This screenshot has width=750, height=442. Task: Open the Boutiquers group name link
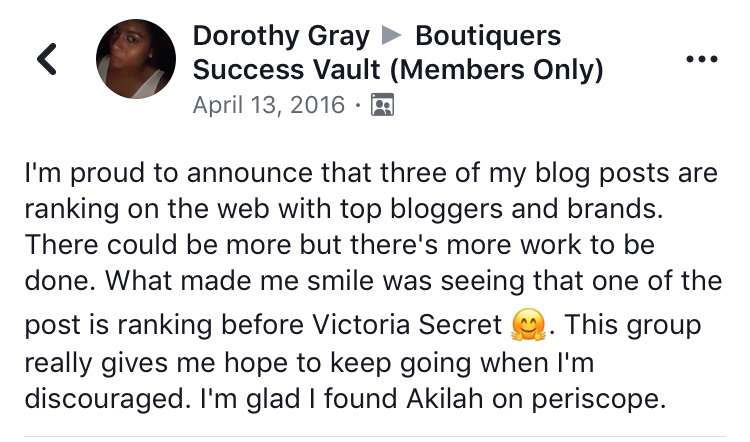pyautogui.click(x=488, y=36)
